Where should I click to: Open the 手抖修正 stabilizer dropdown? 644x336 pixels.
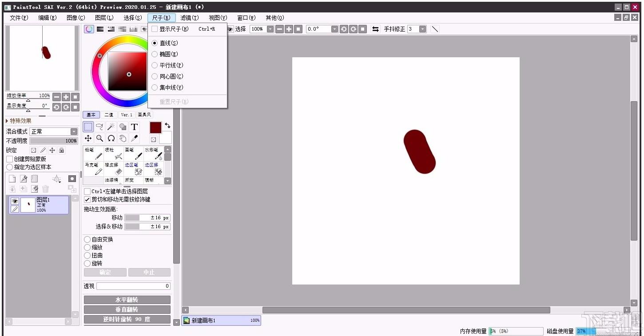coord(422,29)
